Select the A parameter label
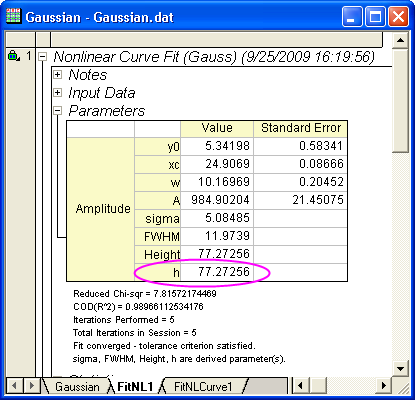Viewport: 415px width, 400px height. pos(158,200)
